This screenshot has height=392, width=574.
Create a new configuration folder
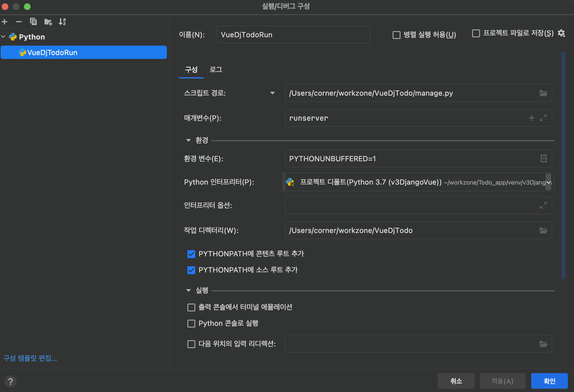click(x=48, y=22)
